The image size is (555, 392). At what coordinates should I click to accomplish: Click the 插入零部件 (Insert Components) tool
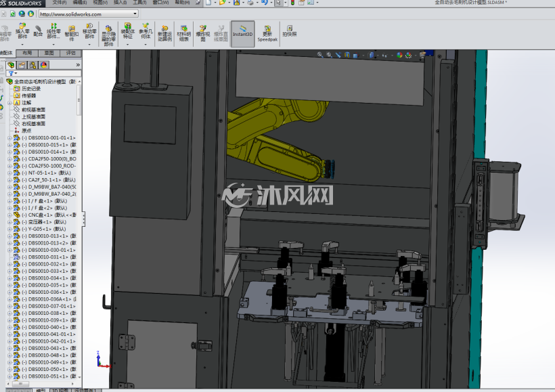point(22,31)
